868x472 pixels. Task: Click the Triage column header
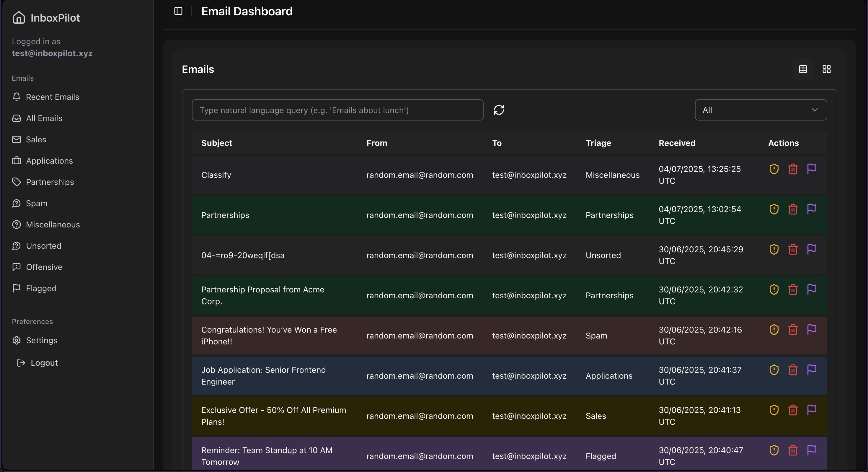(598, 143)
